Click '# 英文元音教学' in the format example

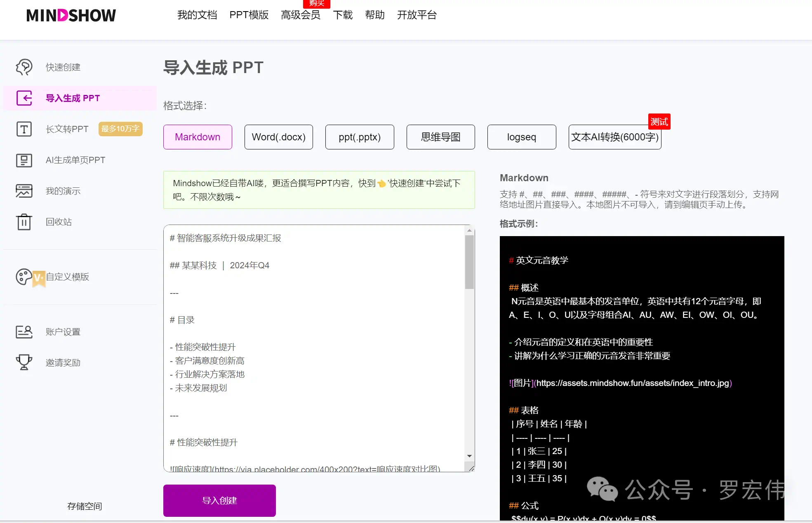tap(539, 260)
